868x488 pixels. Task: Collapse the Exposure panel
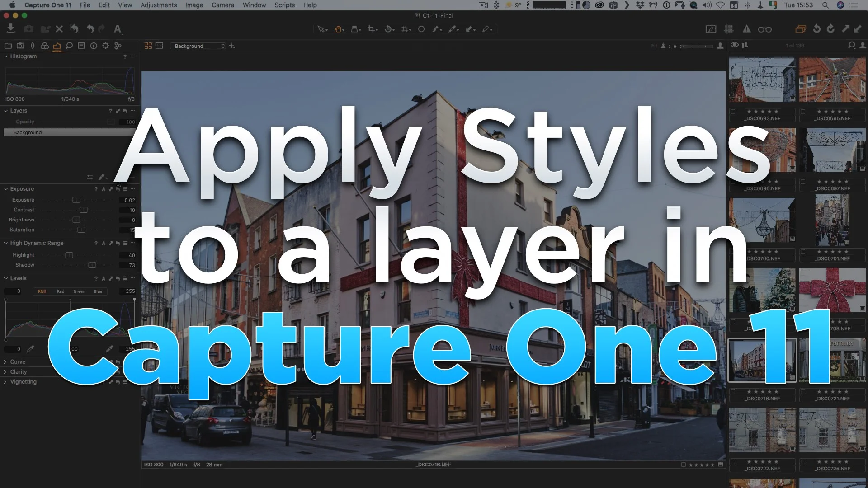(x=5, y=188)
